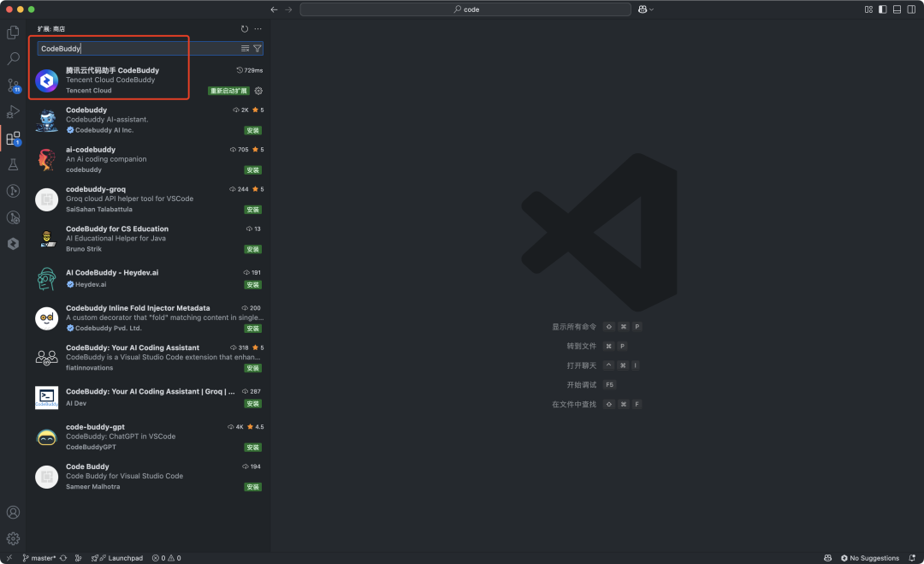The height and width of the screenshot is (564, 924).
Task: Open the extension search filter menu
Action: [257, 48]
